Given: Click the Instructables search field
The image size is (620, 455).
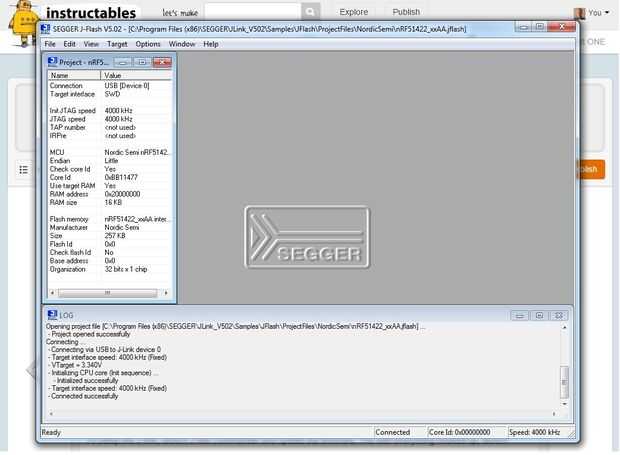Looking at the screenshot, I should click(x=253, y=11).
